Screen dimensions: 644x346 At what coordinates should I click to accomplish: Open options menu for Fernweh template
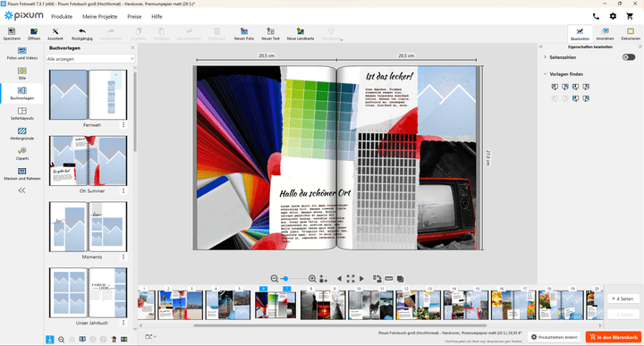click(123, 125)
